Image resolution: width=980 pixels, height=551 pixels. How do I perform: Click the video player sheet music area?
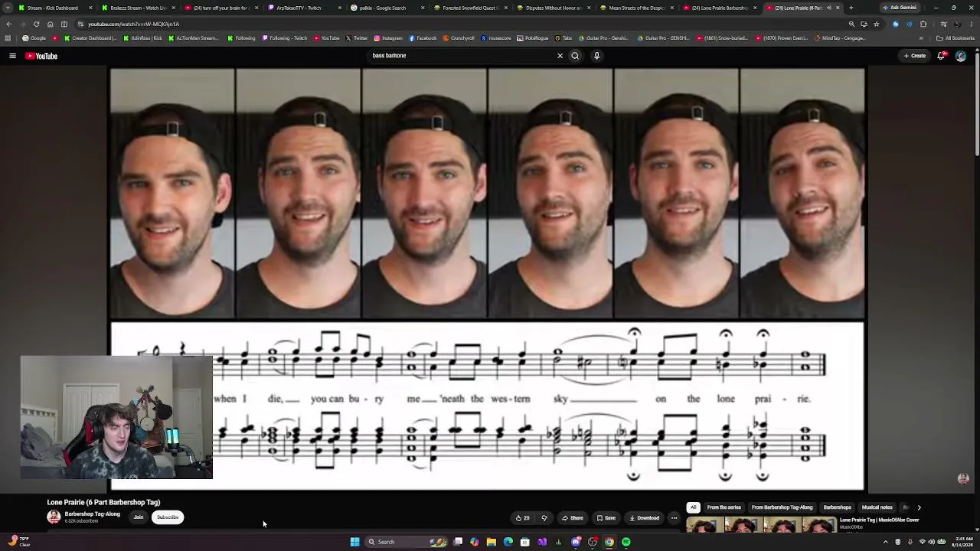(487, 406)
